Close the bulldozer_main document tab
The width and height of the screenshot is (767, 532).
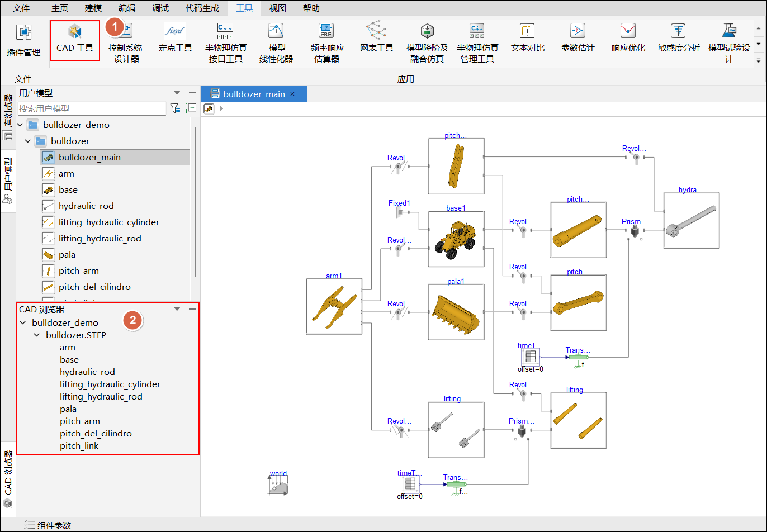click(292, 94)
